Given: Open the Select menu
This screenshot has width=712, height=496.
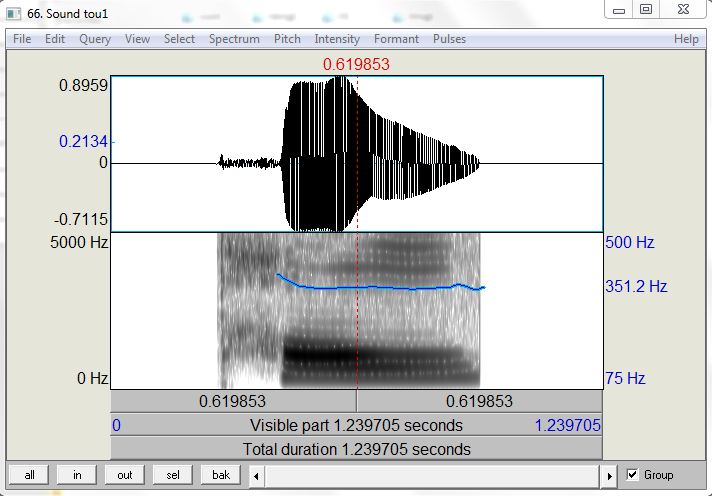Looking at the screenshot, I should pos(179,39).
